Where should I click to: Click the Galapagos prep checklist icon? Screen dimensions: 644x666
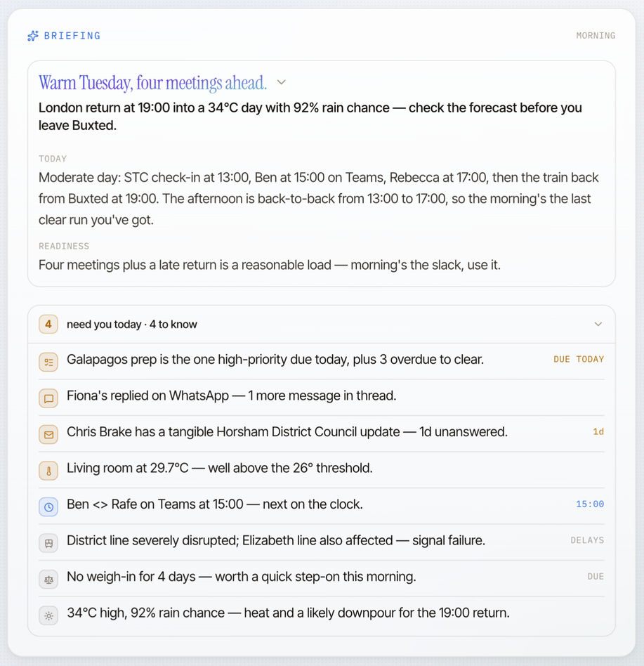pyautogui.click(x=48, y=363)
